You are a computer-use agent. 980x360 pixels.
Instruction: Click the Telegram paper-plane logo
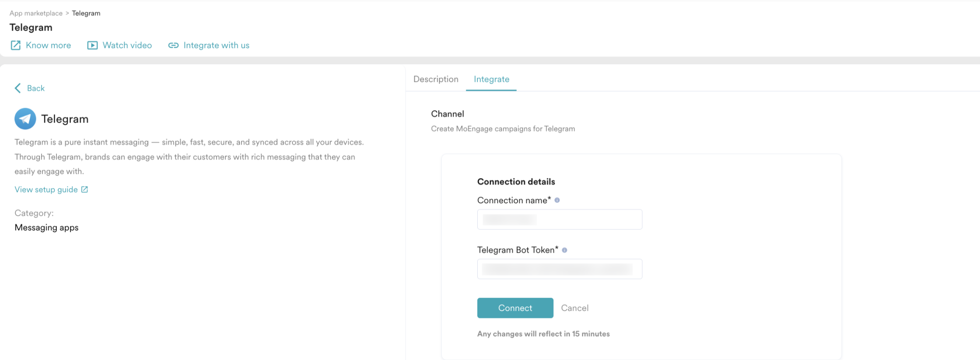point(25,119)
